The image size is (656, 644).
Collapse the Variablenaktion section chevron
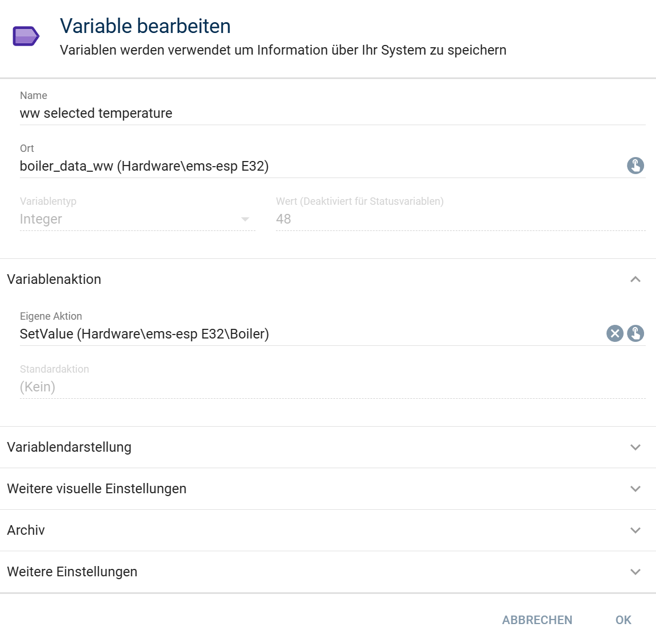pyautogui.click(x=635, y=279)
